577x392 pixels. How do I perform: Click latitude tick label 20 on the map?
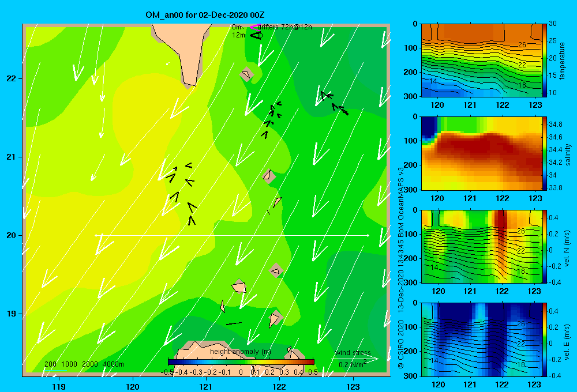[12, 235]
